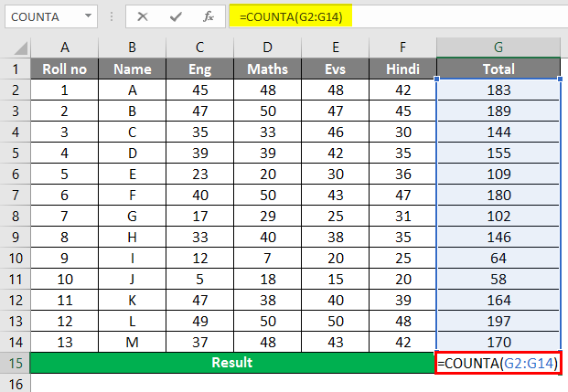This screenshot has width=568, height=392.
Task: Click Eng score 17 for student G
Action: tap(200, 216)
